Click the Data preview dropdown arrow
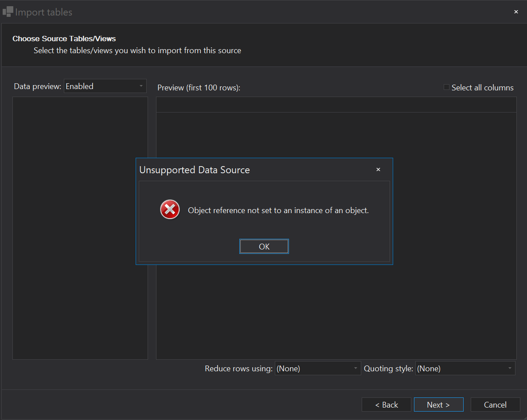 click(x=141, y=86)
